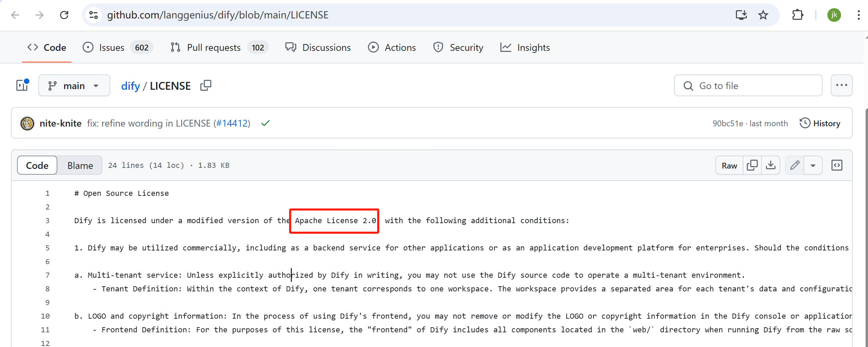Click the '# Open Source License' heading text

coord(122,193)
